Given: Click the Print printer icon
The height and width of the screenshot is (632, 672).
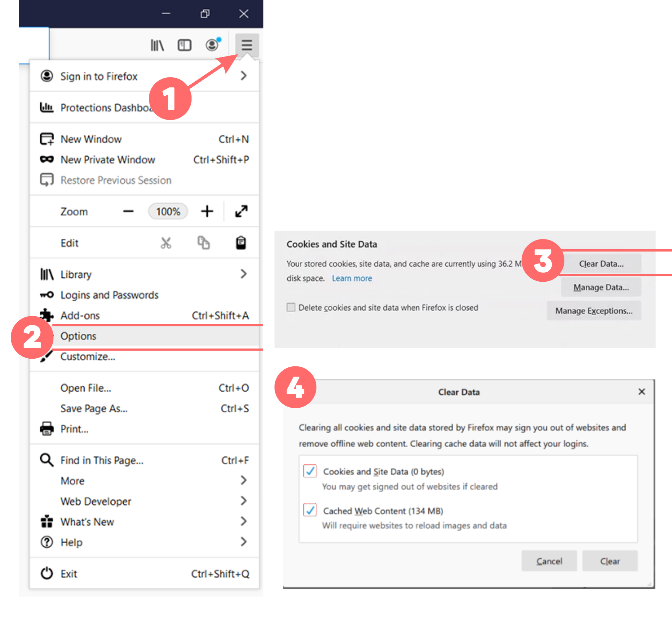Looking at the screenshot, I should click(47, 428).
